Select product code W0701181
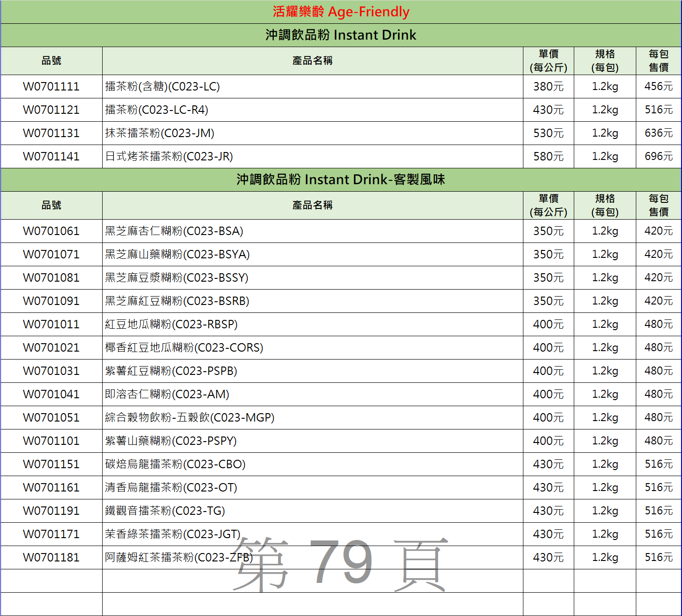 (51, 558)
